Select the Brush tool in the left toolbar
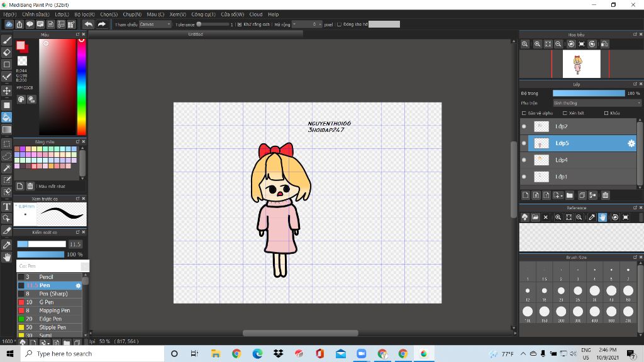 point(6,40)
